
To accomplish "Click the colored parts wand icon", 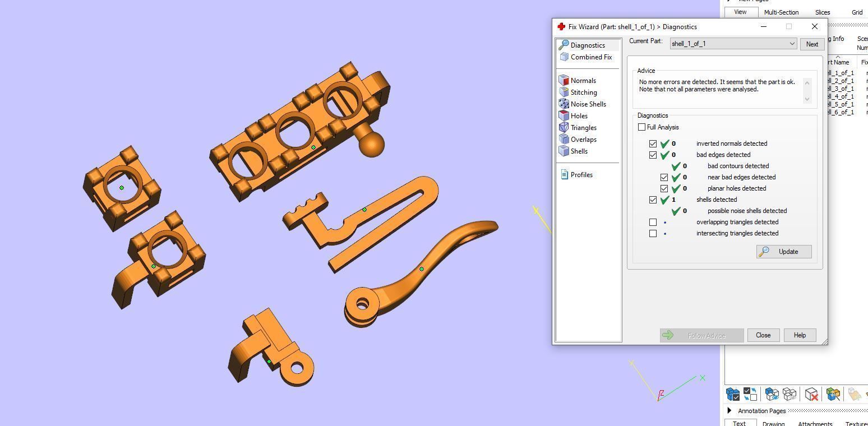I will [833, 394].
